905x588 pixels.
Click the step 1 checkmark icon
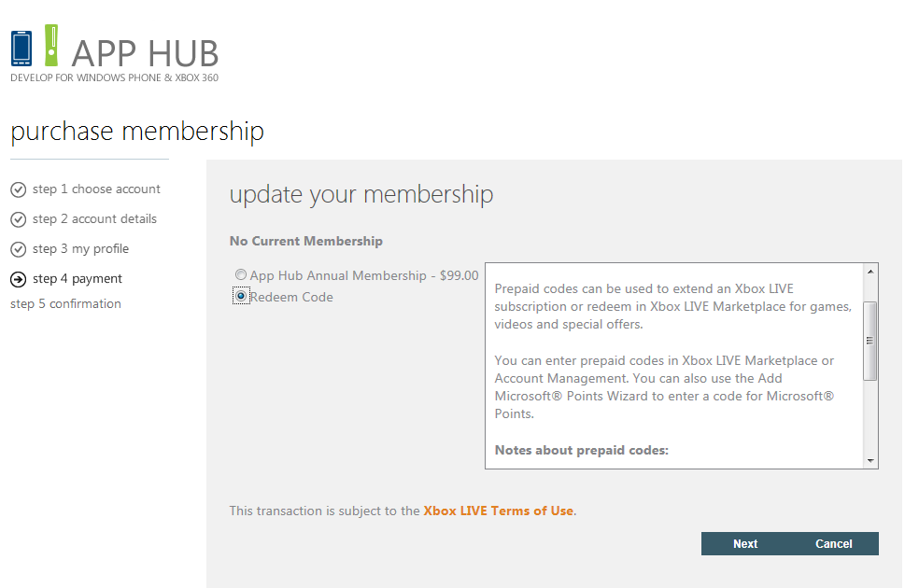pyautogui.click(x=18, y=190)
